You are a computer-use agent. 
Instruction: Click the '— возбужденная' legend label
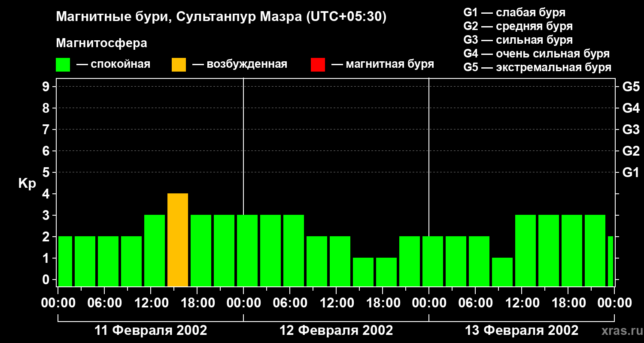pyautogui.click(x=240, y=65)
